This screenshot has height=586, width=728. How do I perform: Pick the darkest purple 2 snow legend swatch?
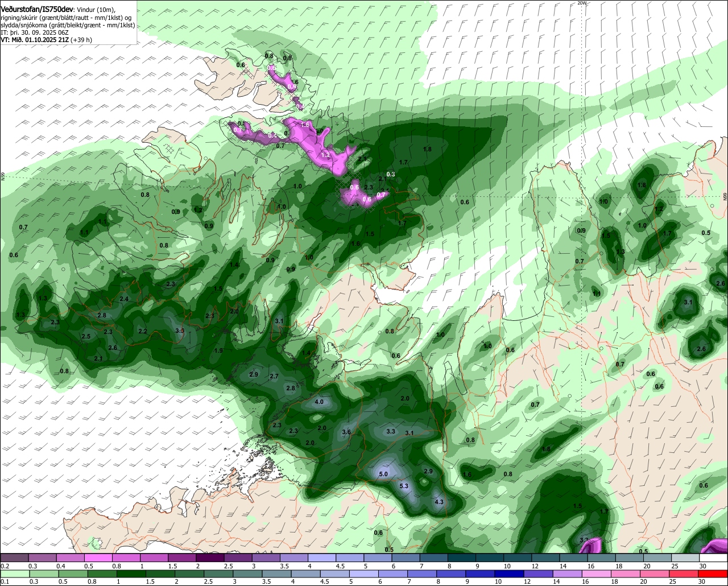click(210, 558)
